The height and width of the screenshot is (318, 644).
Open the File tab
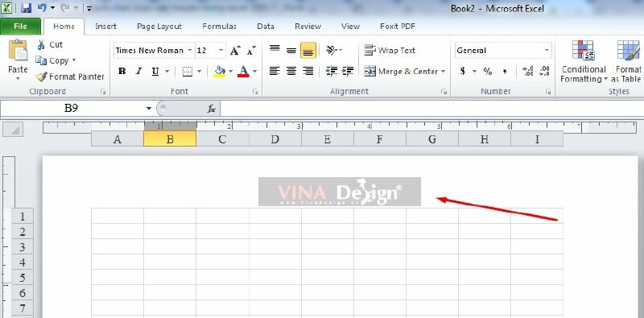pos(20,27)
